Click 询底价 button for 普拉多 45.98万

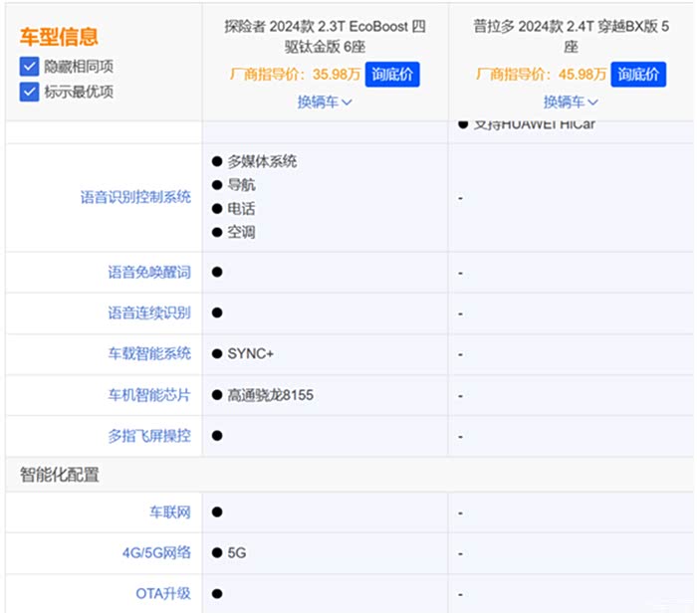[x=638, y=75]
